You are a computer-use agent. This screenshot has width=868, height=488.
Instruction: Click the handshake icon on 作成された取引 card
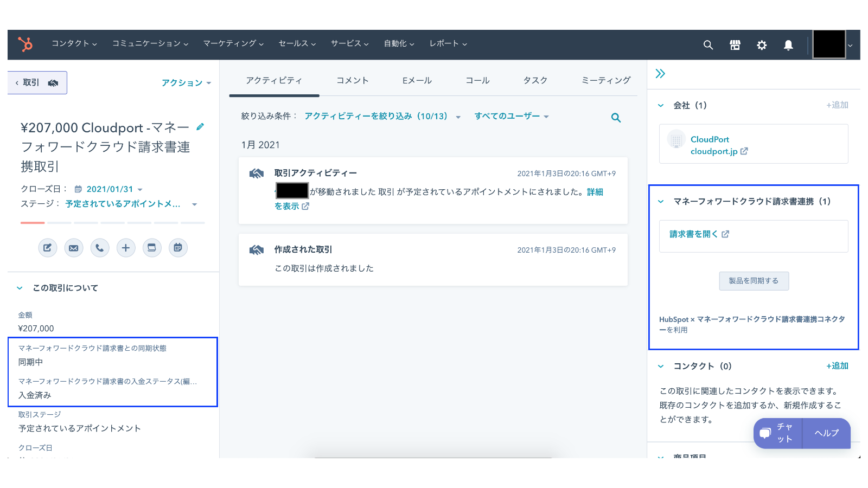click(x=257, y=250)
